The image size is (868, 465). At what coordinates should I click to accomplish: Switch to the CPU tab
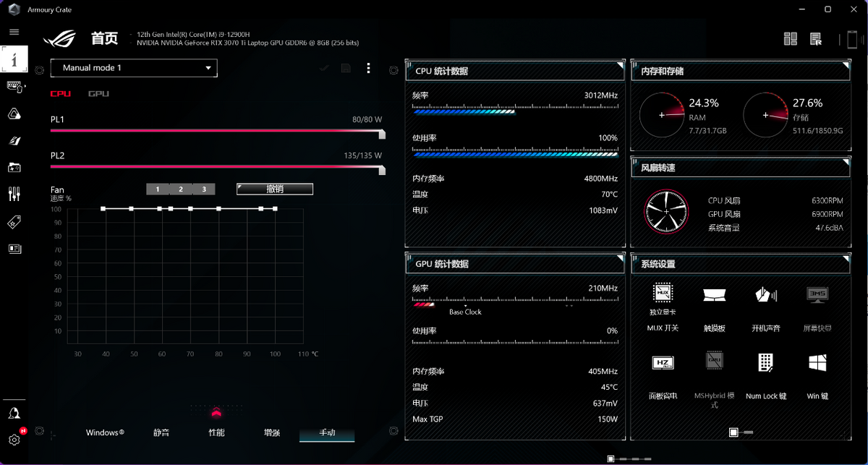(x=61, y=94)
